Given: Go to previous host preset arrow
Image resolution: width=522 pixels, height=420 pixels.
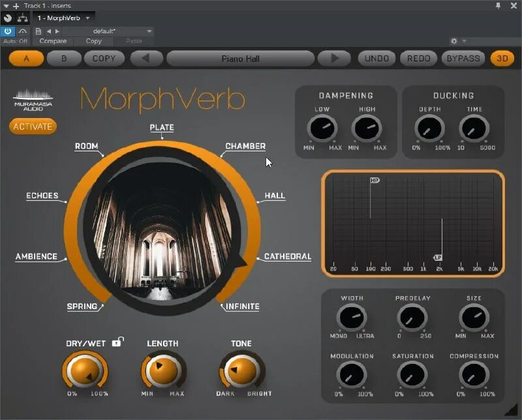Looking at the screenshot, I should pos(49,31).
